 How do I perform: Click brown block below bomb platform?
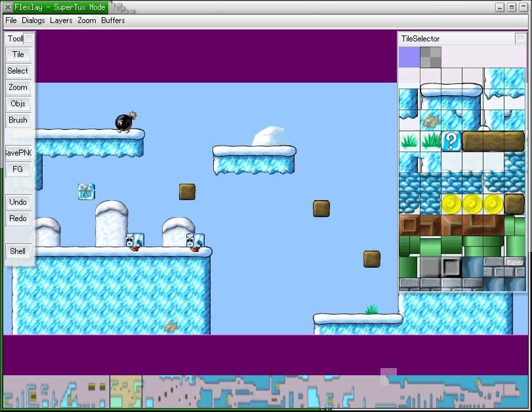pos(187,192)
